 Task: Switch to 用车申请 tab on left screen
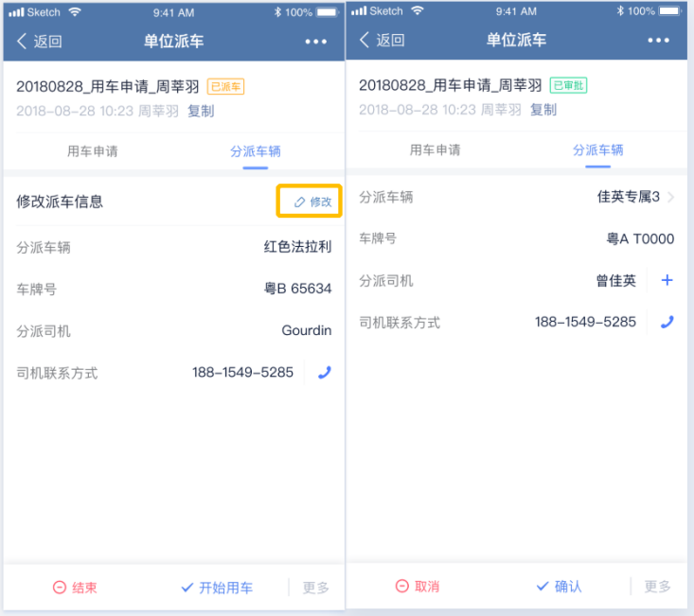(93, 151)
